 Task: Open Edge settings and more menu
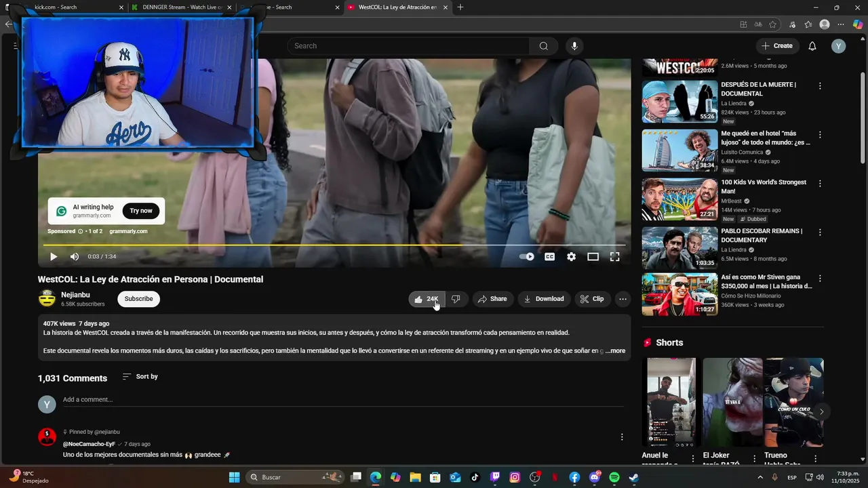pyautogui.click(x=841, y=24)
